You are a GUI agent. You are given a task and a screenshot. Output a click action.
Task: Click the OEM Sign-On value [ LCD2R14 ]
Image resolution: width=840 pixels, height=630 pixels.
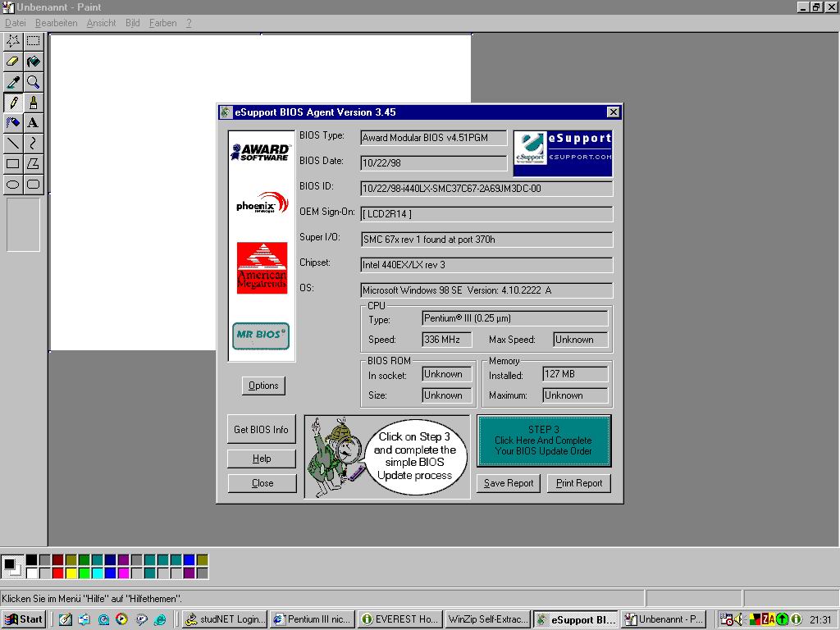[x=486, y=214]
